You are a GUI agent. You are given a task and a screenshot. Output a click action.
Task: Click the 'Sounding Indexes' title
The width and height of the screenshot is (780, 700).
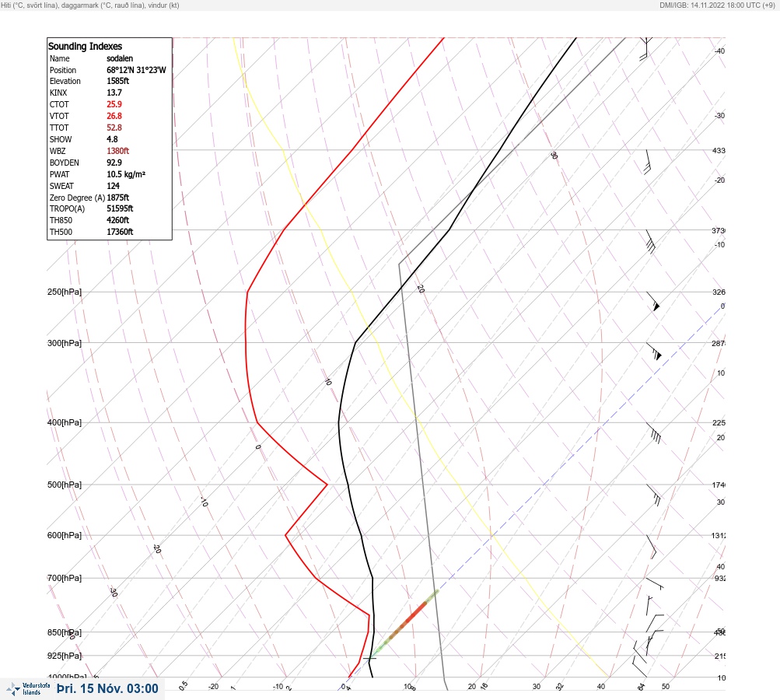pyautogui.click(x=85, y=46)
